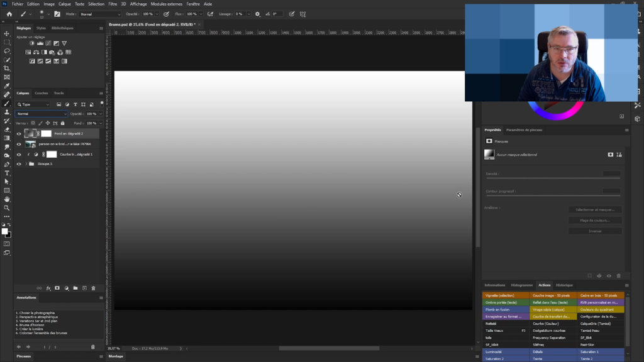Hide the person-on-a-bridge photo layer
The image size is (644, 362).
(x=19, y=144)
